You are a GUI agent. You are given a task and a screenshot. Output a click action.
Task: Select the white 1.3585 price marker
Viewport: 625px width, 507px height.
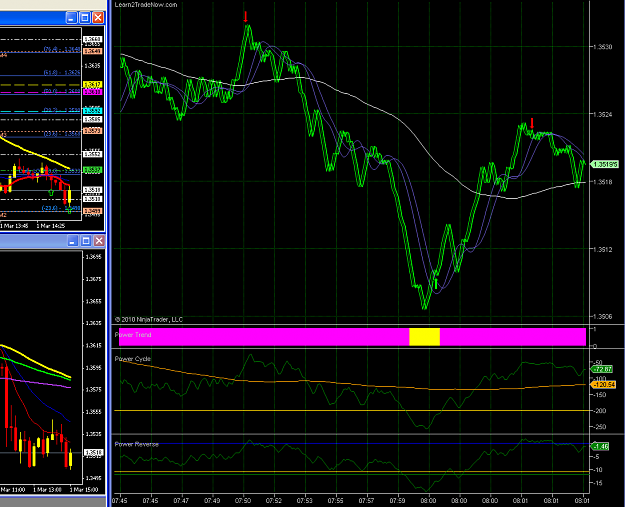click(92, 119)
